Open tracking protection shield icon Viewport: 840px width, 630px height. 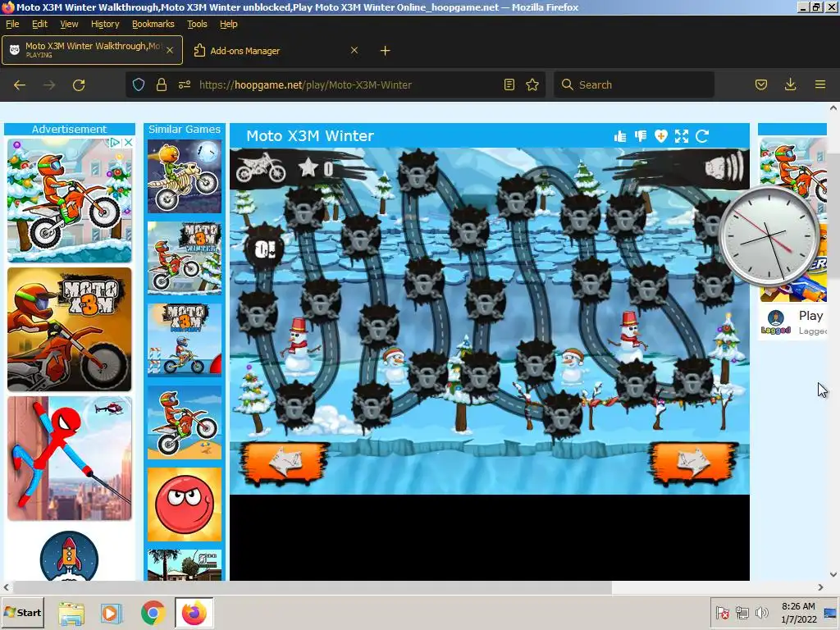139,84
